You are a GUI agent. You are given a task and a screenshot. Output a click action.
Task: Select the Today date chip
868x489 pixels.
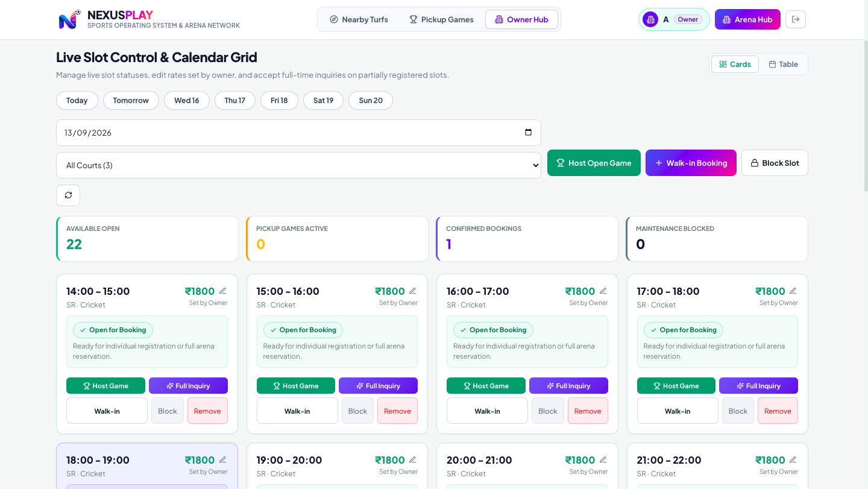(77, 100)
